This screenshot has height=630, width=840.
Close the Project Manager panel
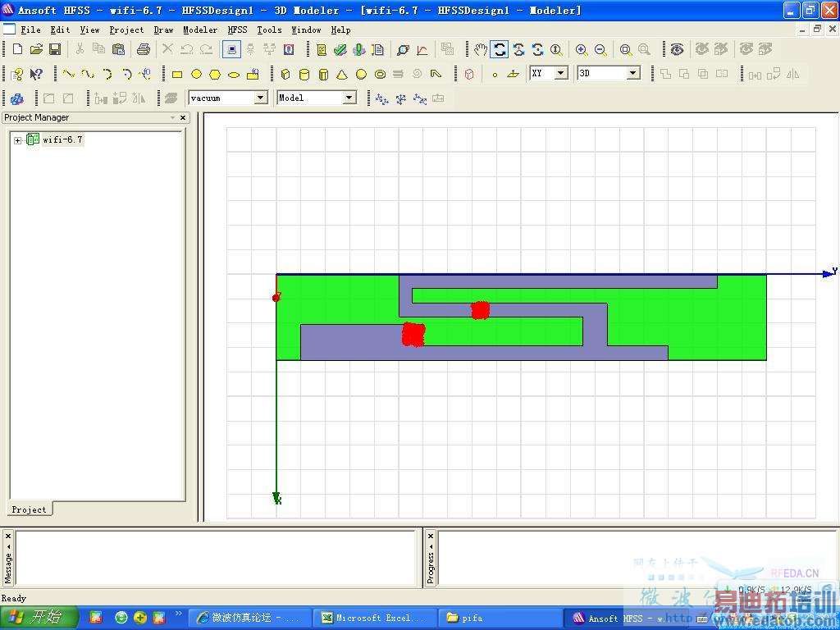183,118
